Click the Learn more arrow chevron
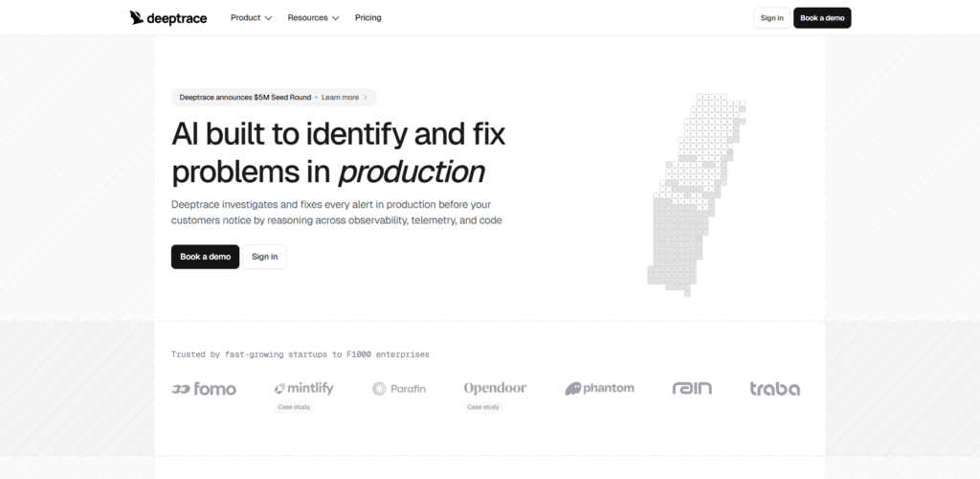The image size is (980, 479). 366,97
